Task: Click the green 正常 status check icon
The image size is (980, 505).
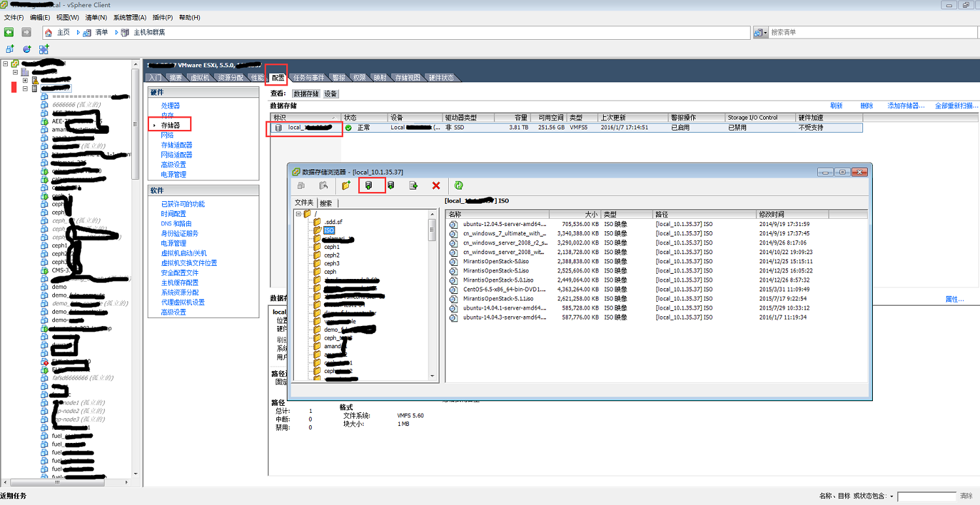Action: [x=348, y=127]
